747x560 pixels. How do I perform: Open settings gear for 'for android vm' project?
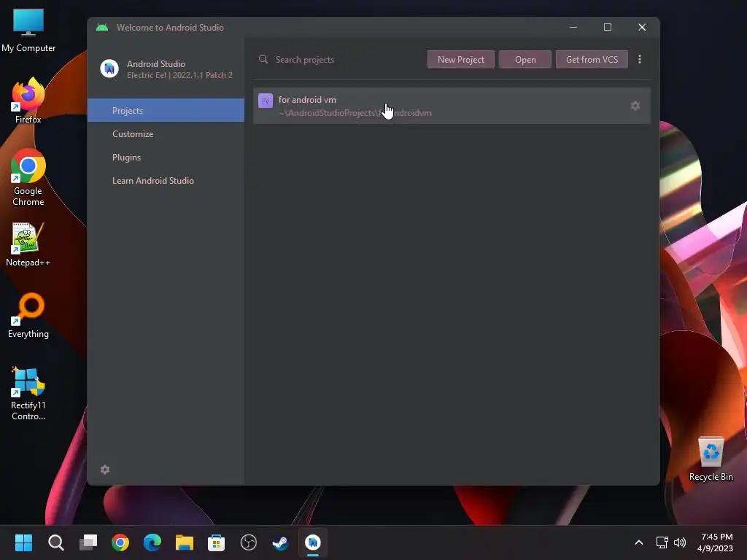[x=635, y=106]
